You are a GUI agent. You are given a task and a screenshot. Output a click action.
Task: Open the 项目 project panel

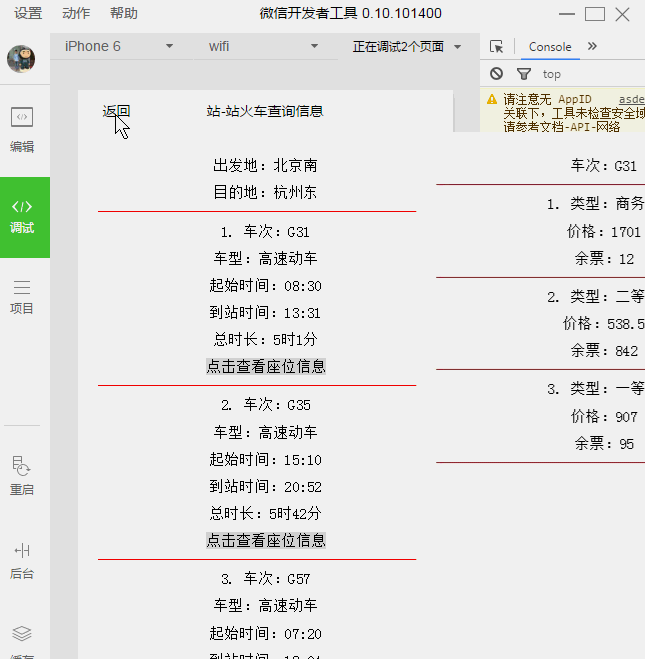pos(22,298)
